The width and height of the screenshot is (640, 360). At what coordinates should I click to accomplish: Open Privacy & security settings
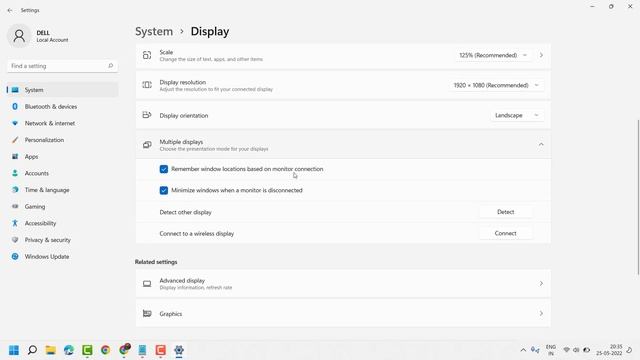point(62,240)
